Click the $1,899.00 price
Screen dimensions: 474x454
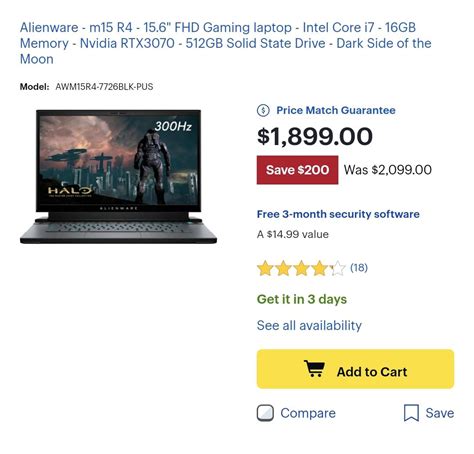point(315,137)
